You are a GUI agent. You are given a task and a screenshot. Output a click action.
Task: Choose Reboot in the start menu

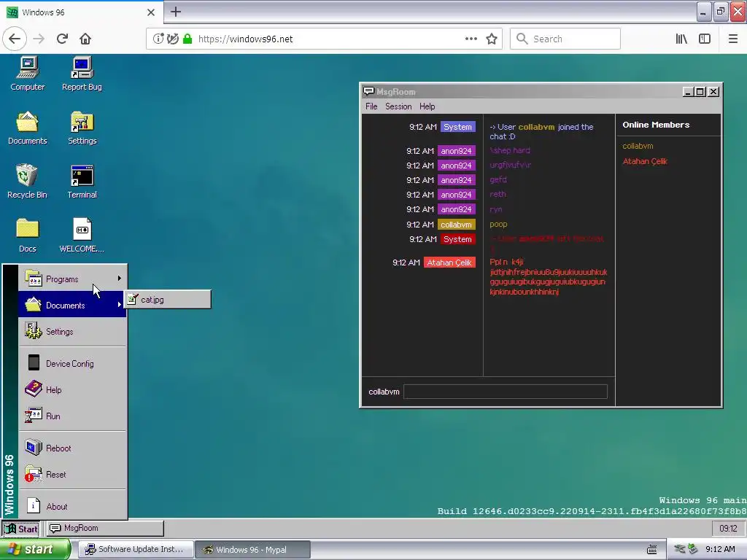(72, 448)
